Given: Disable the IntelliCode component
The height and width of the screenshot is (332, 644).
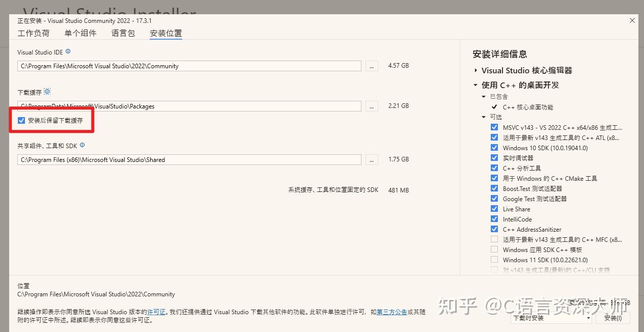Looking at the screenshot, I should [494, 219].
